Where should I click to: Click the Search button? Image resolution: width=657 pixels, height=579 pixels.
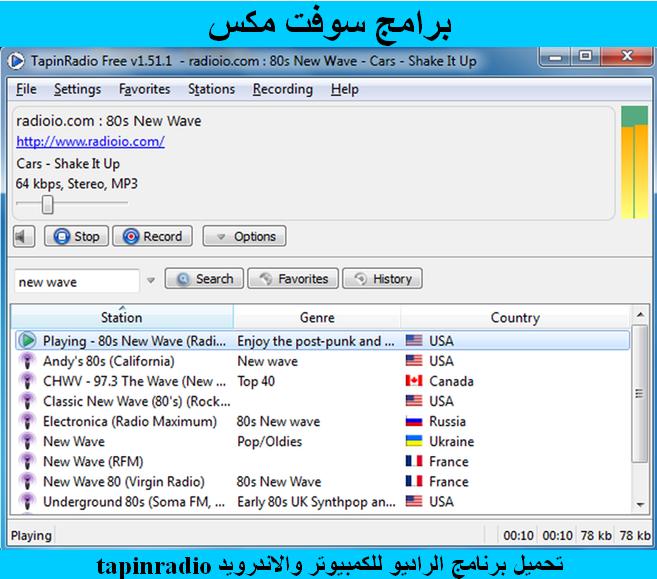pyautogui.click(x=204, y=279)
